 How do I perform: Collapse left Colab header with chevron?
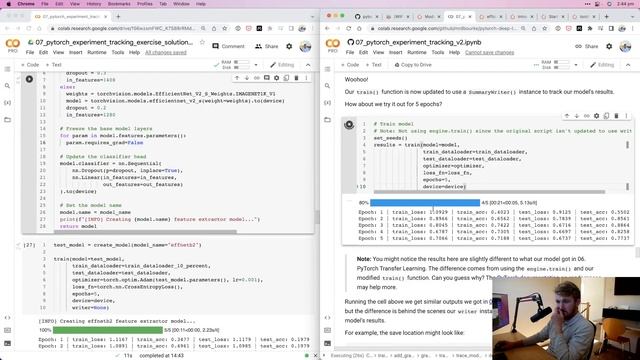308,64
